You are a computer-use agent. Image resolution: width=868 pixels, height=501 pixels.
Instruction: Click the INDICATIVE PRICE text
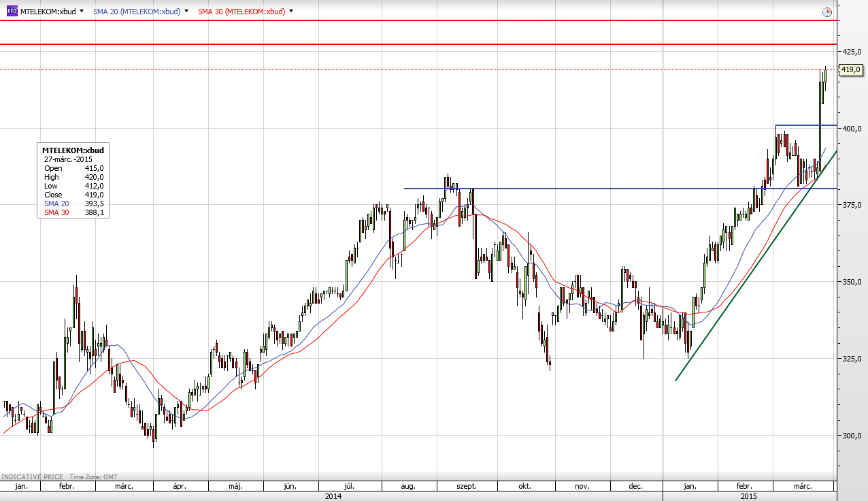coord(31,478)
